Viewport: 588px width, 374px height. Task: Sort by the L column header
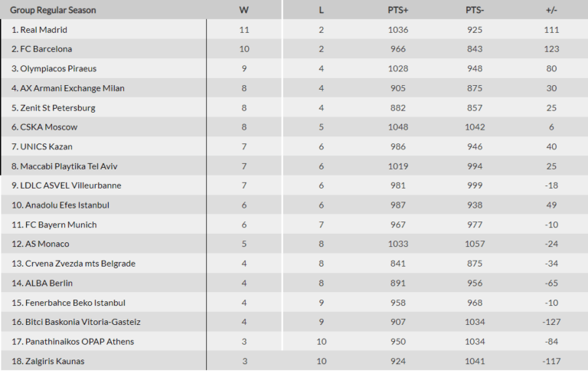[x=322, y=10]
